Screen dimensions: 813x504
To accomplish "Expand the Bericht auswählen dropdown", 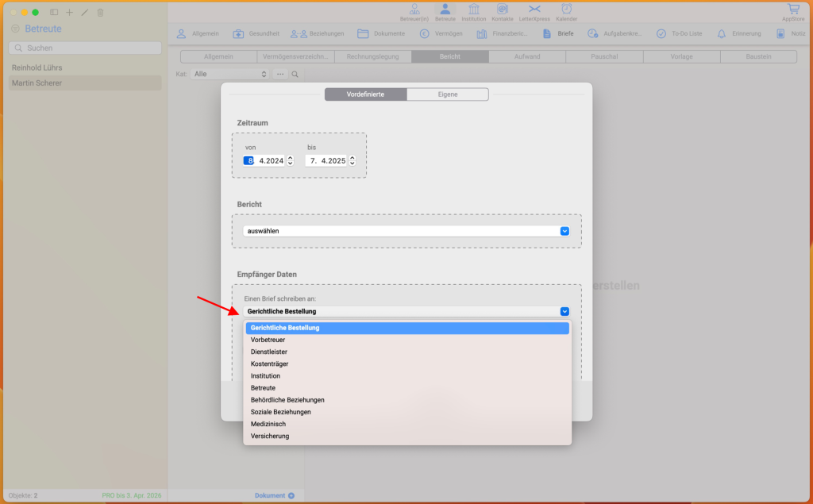I will click(x=406, y=231).
